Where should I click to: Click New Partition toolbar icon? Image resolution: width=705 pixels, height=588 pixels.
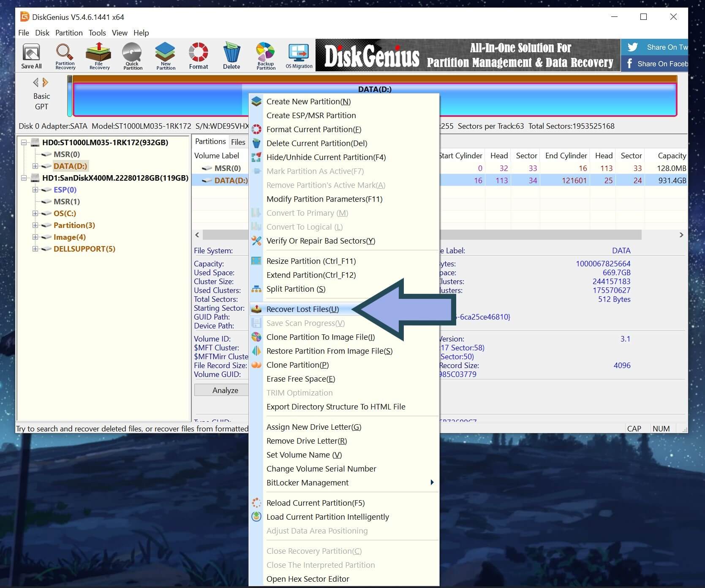point(166,55)
